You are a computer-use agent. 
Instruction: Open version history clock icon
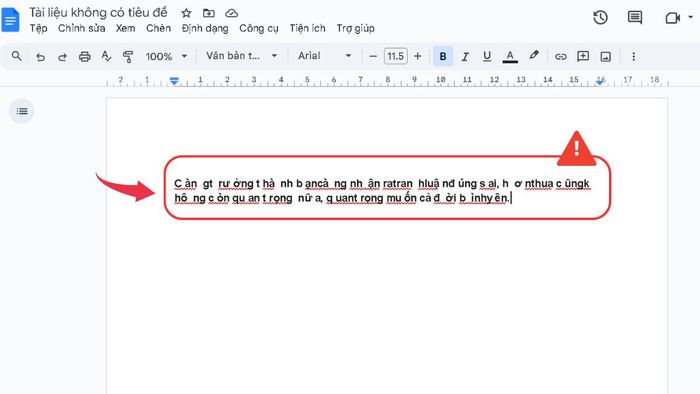(600, 18)
